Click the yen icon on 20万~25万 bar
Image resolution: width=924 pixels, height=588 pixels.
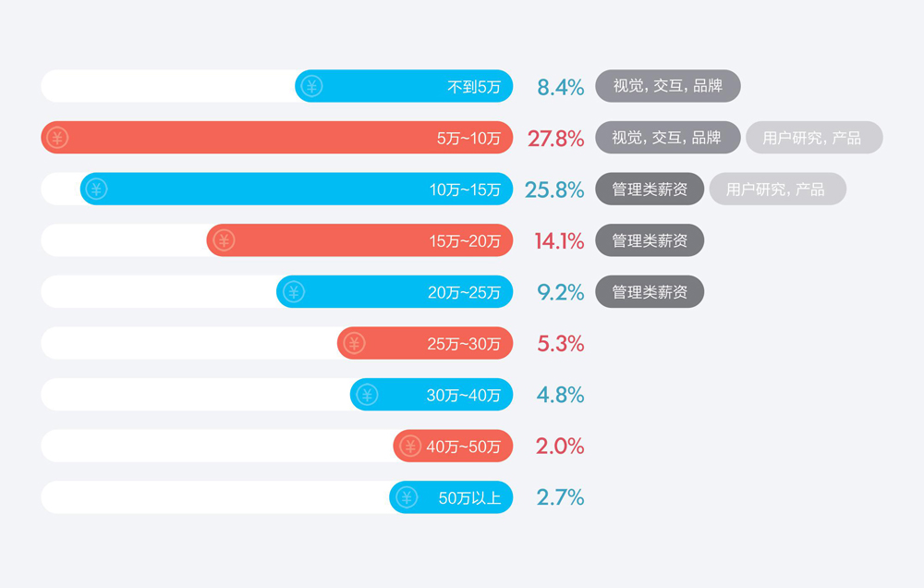click(293, 292)
